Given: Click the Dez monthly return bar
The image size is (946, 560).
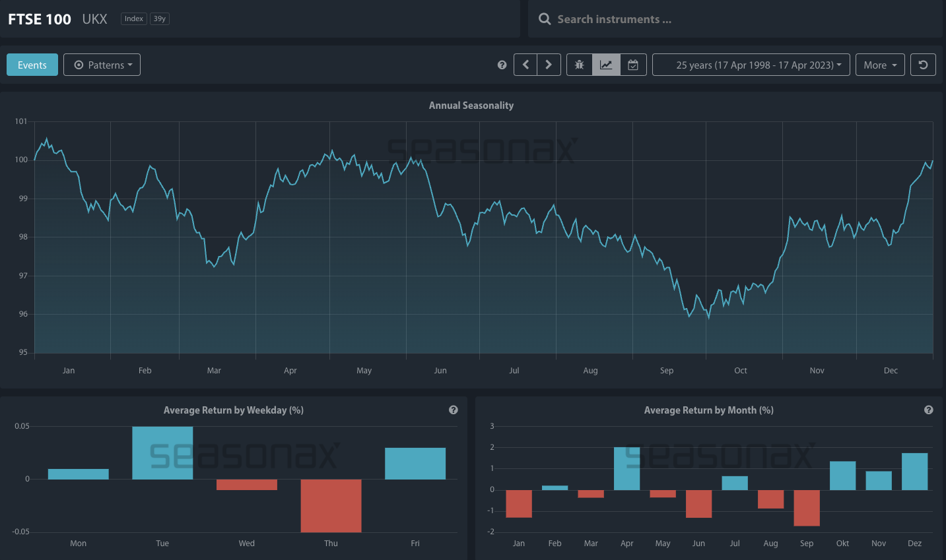Looking at the screenshot, I should [915, 472].
